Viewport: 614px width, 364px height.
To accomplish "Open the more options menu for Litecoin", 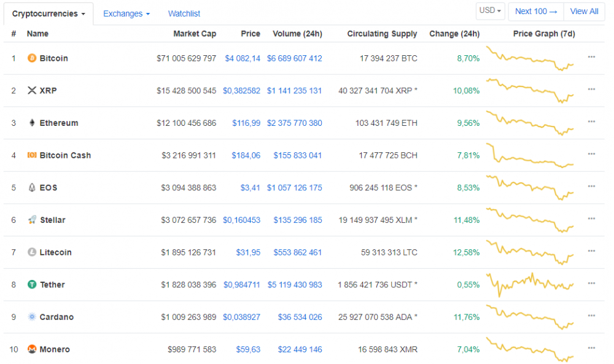I will [x=591, y=251].
